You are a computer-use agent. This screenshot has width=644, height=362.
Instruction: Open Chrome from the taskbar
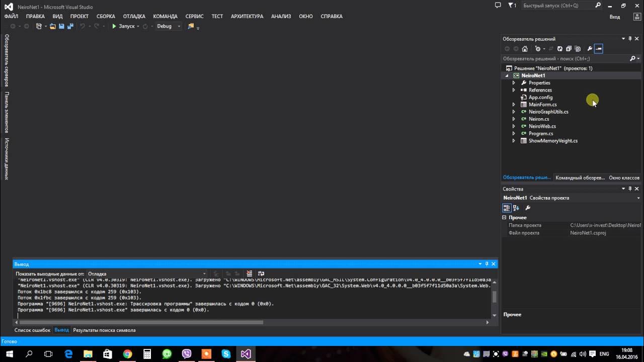pos(127,354)
